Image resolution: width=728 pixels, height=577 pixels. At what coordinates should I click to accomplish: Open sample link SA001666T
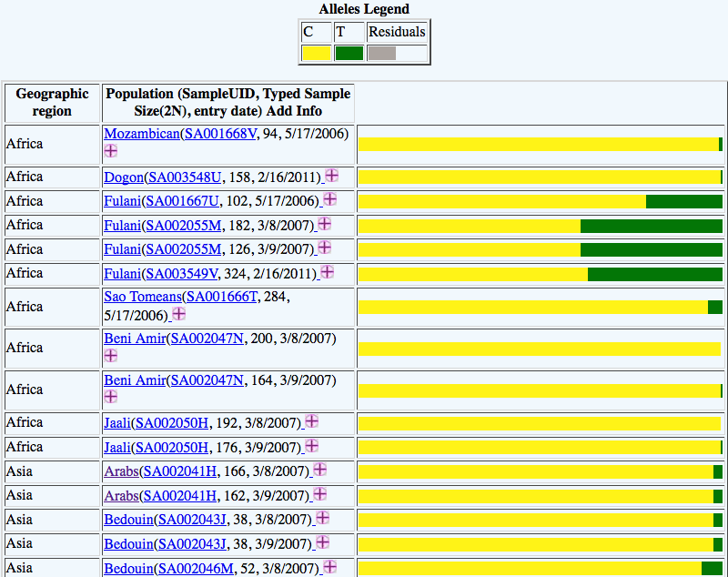[221, 297]
